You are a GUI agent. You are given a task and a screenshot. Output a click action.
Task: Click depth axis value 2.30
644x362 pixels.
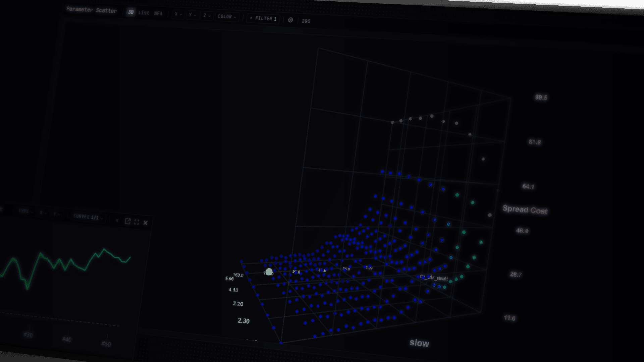244,321
